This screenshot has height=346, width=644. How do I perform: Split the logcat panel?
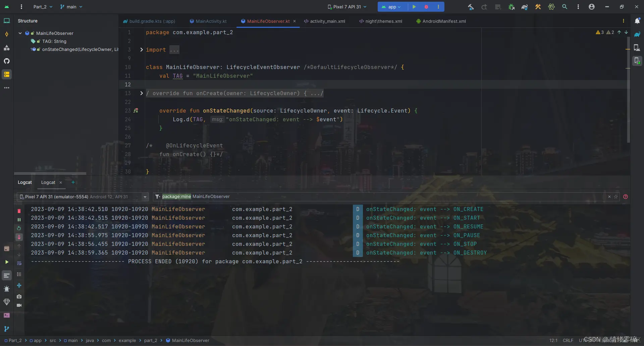coord(19,285)
